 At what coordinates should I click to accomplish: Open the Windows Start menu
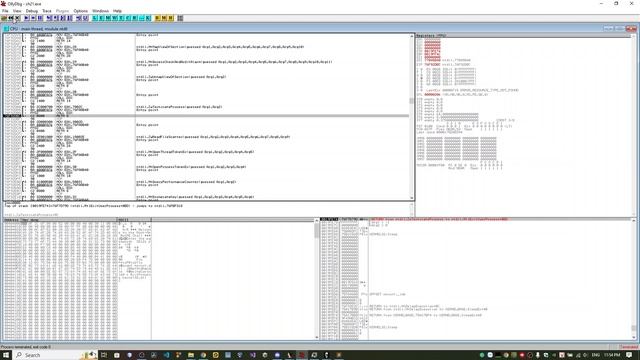point(6,355)
